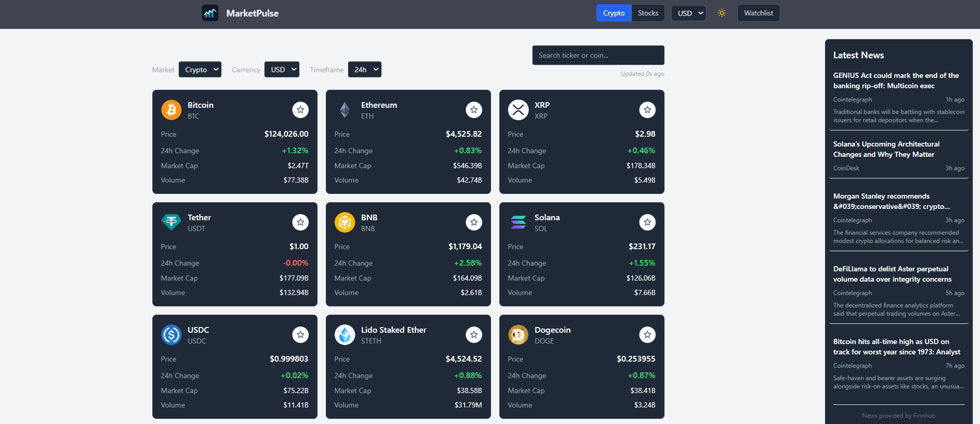Click the CoinDesk source label
Image resolution: width=980 pixels, height=424 pixels.
[x=846, y=168]
